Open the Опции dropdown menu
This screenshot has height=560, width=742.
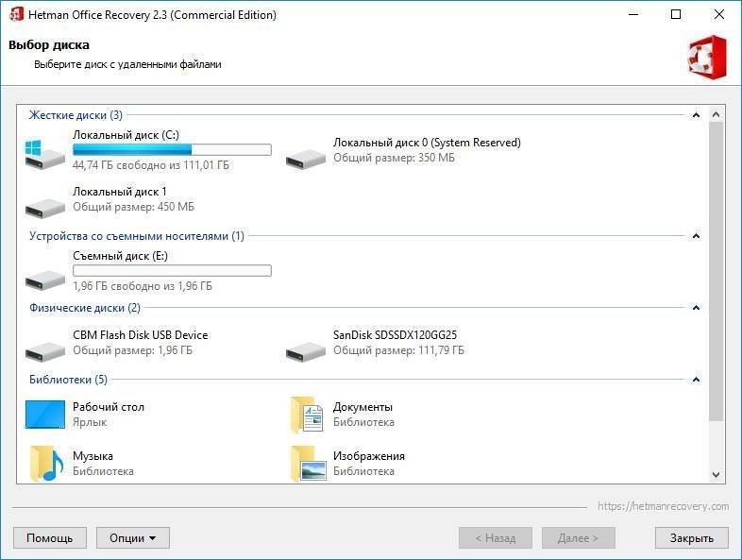(x=132, y=538)
